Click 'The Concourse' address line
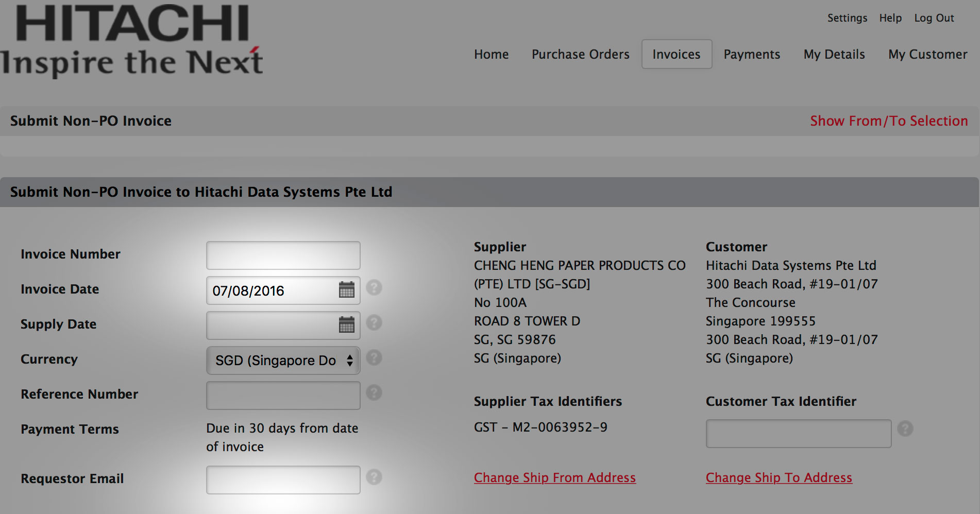The width and height of the screenshot is (980, 514). [751, 302]
